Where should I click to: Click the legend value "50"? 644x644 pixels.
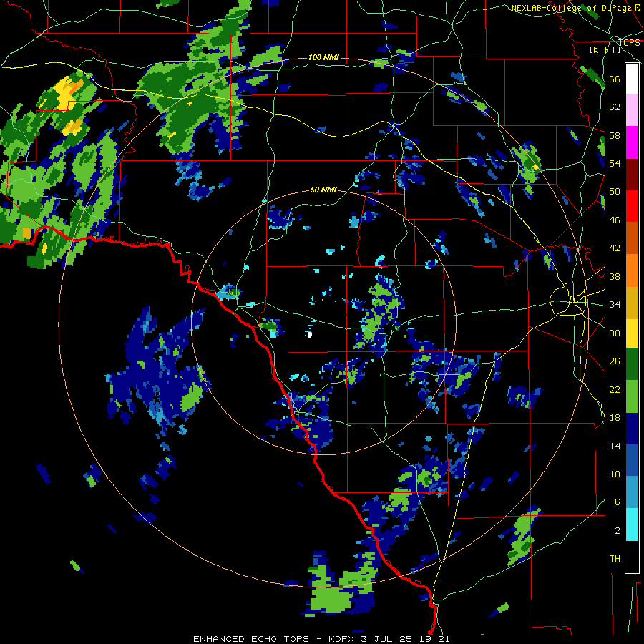pos(615,192)
